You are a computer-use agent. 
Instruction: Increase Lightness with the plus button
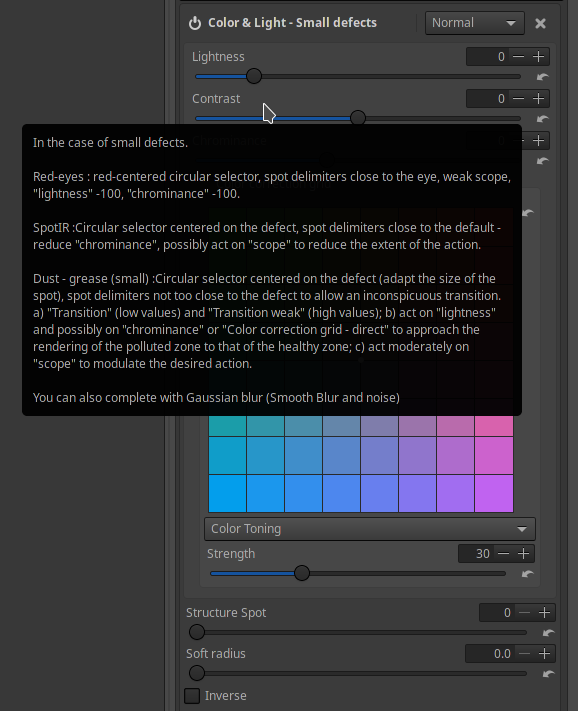pyautogui.click(x=539, y=57)
